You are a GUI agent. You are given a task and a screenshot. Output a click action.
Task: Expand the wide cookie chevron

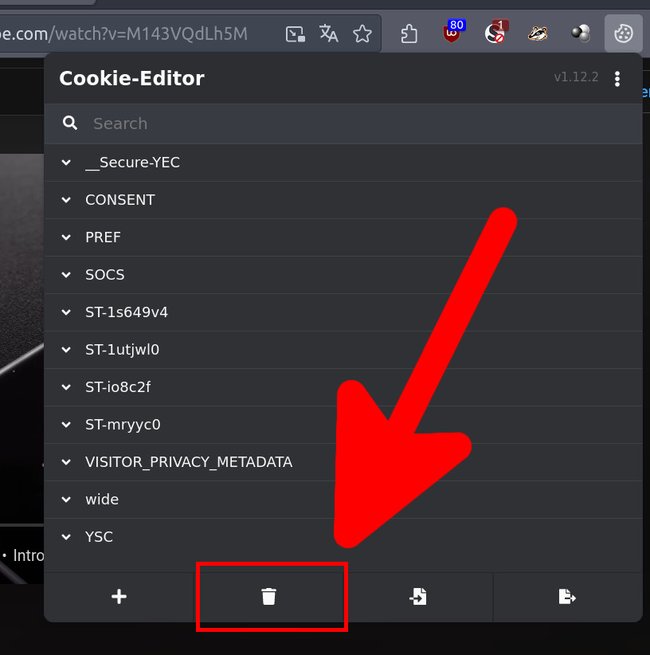(x=66, y=499)
